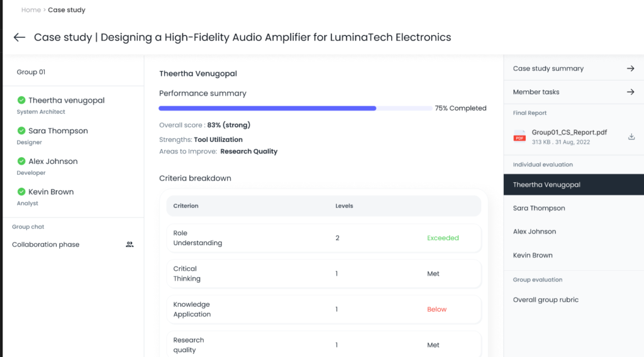Click green checkmark beside Theertha venugopal
The height and width of the screenshot is (357, 644).
pos(21,100)
